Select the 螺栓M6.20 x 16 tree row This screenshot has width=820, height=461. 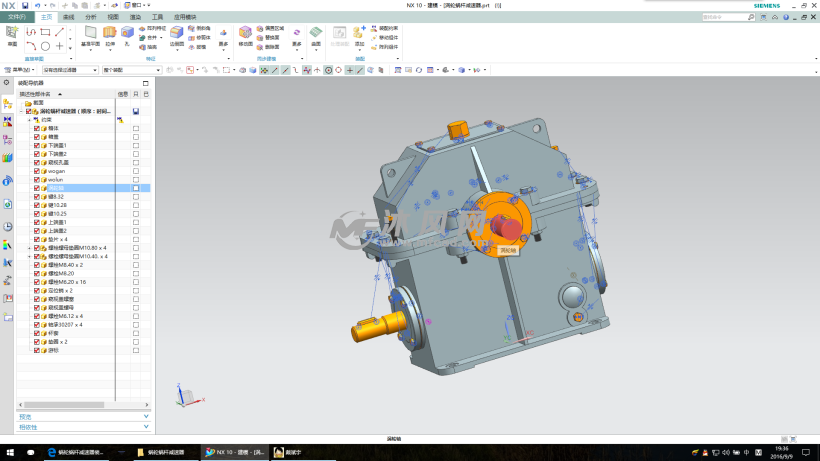pos(83,282)
